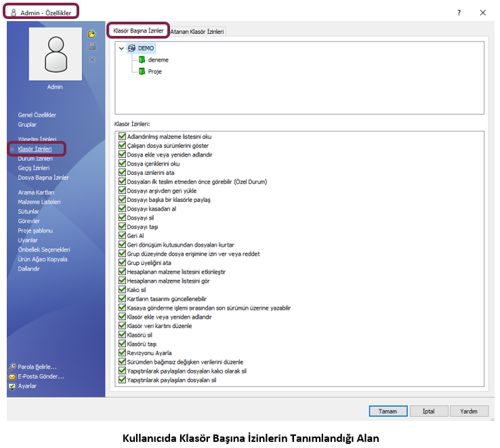Screen dimensions: 500x448
Task: Click the DEMO vault globe icon
Action: click(131, 48)
